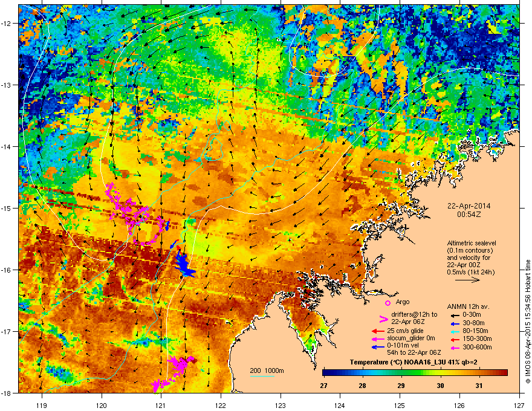The width and height of the screenshot is (532, 411).
Task: Click the 'Argo' legend label
Action: (403, 302)
